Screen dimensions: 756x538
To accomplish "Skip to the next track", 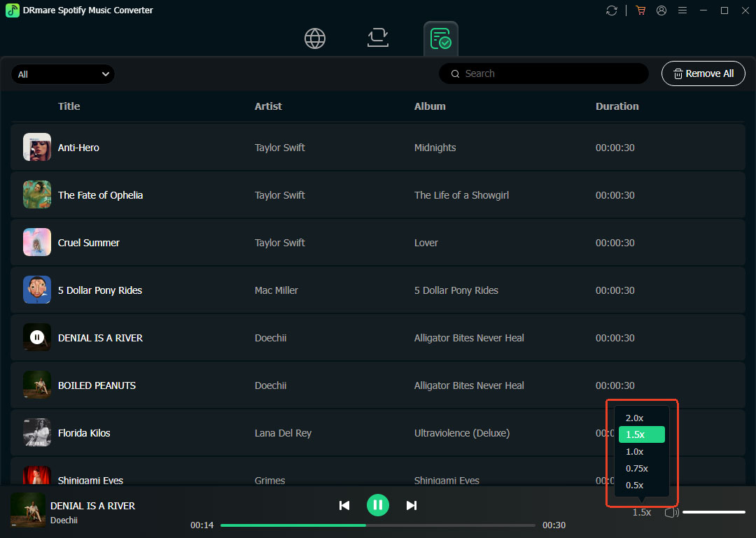I will pyautogui.click(x=412, y=505).
